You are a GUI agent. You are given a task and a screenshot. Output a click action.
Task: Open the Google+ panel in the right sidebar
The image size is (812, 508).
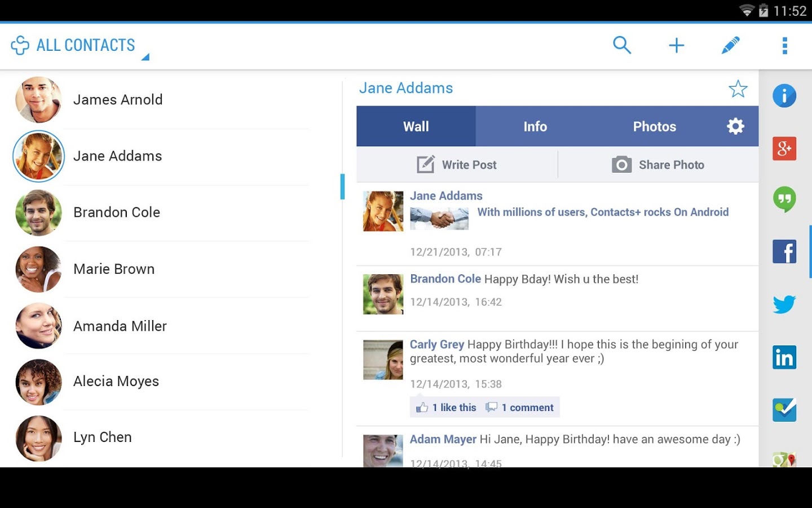coord(784,148)
